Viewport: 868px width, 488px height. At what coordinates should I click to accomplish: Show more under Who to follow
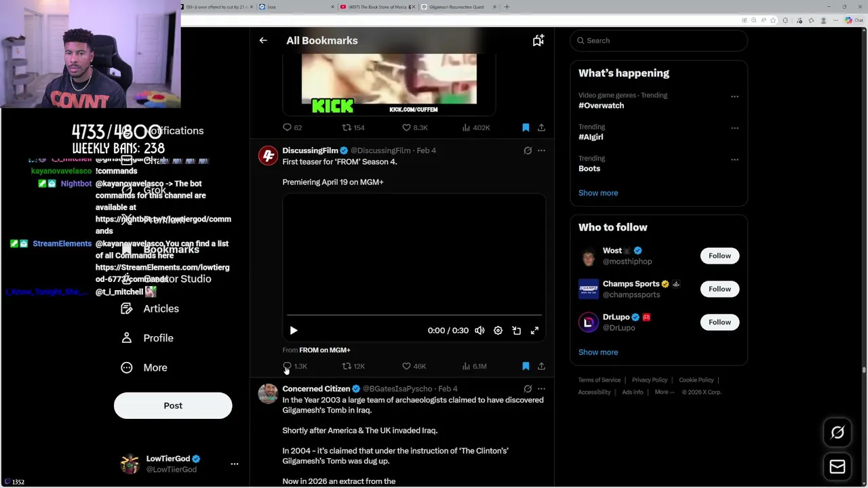coord(598,352)
